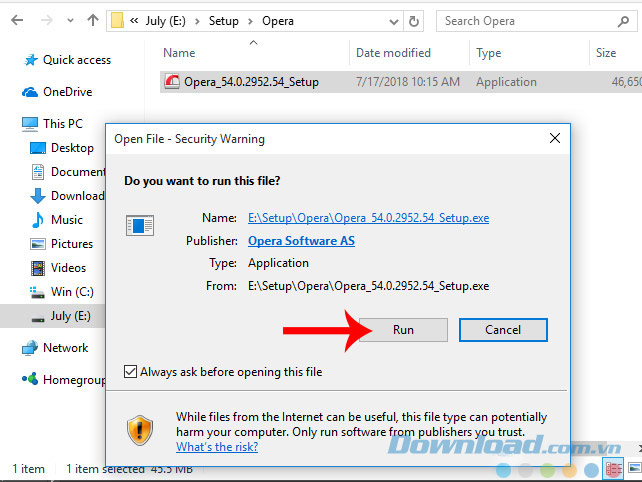Sort files by Type column
The width and height of the screenshot is (642, 482).
pos(488,53)
